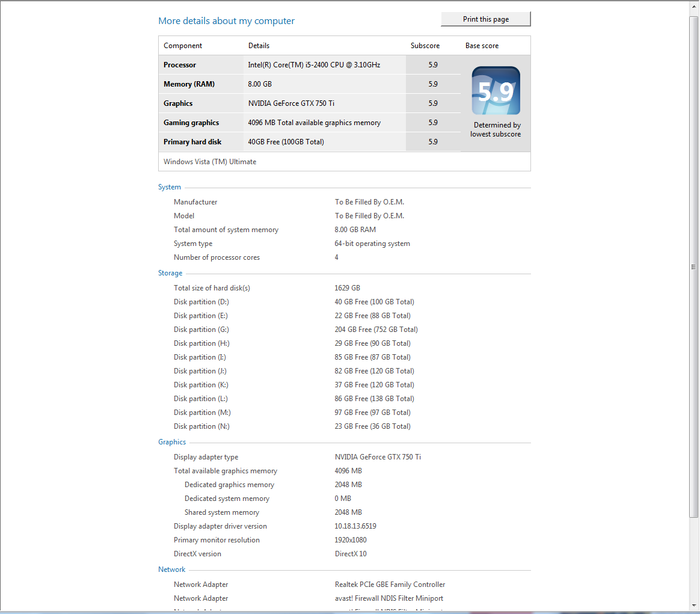Click the Model value To Be Filled By O.E.M.
The height and width of the screenshot is (614, 700).
pos(369,216)
